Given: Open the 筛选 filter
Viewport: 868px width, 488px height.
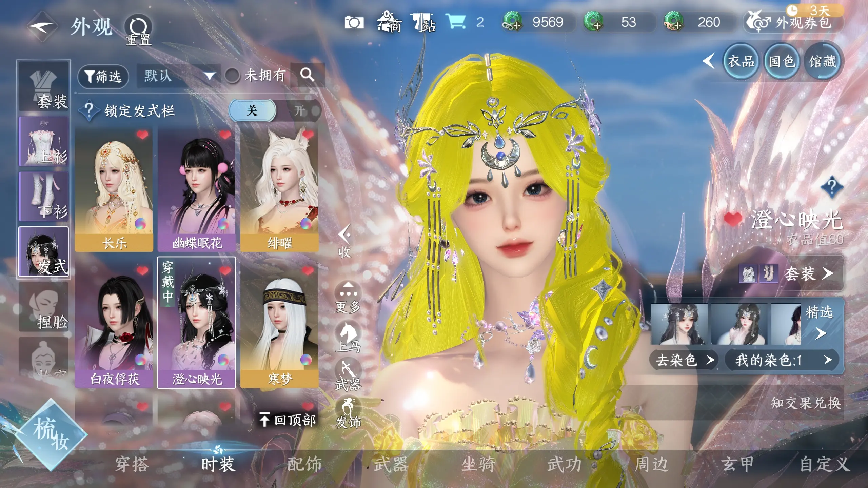Looking at the screenshot, I should [103, 76].
